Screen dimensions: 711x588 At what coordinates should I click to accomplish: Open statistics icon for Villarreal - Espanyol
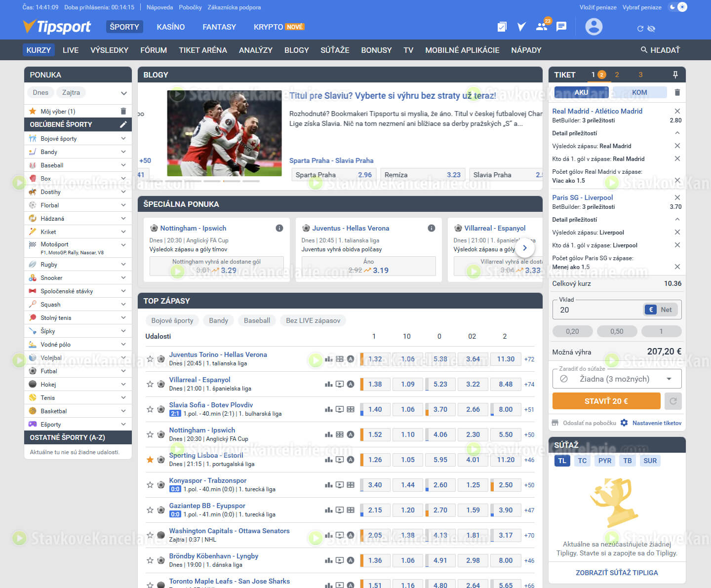[x=329, y=384]
